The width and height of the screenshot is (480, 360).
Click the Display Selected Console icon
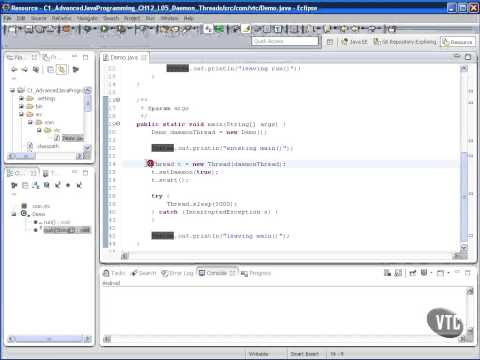[425, 273]
